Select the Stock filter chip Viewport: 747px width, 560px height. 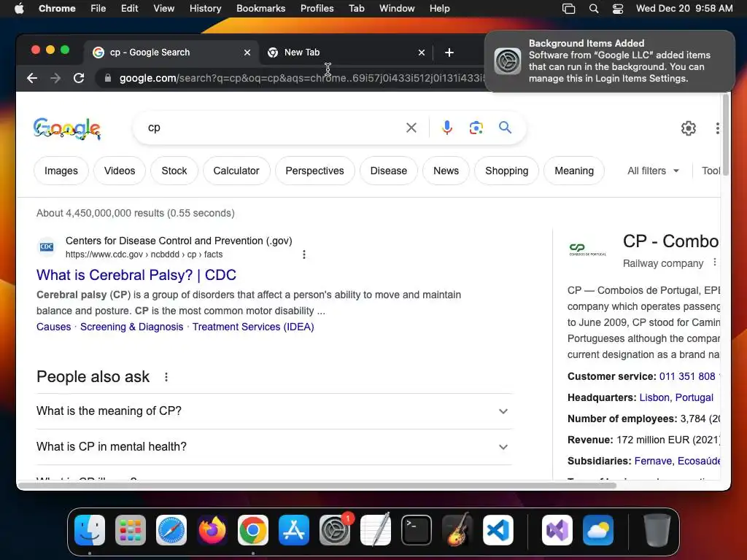pos(174,171)
